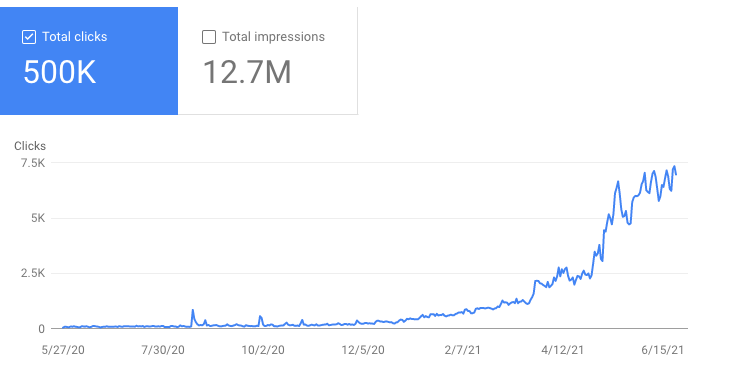Click the 0 y-axis label

point(41,329)
